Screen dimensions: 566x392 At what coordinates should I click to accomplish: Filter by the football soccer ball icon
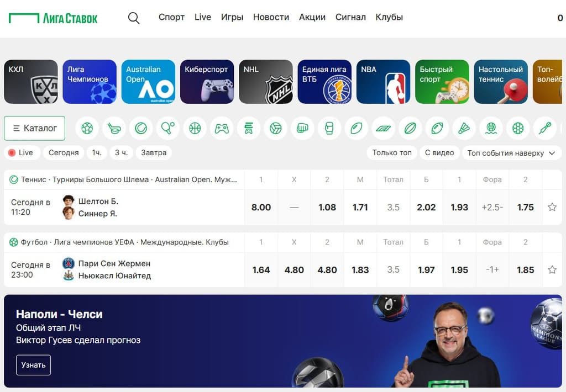click(87, 128)
